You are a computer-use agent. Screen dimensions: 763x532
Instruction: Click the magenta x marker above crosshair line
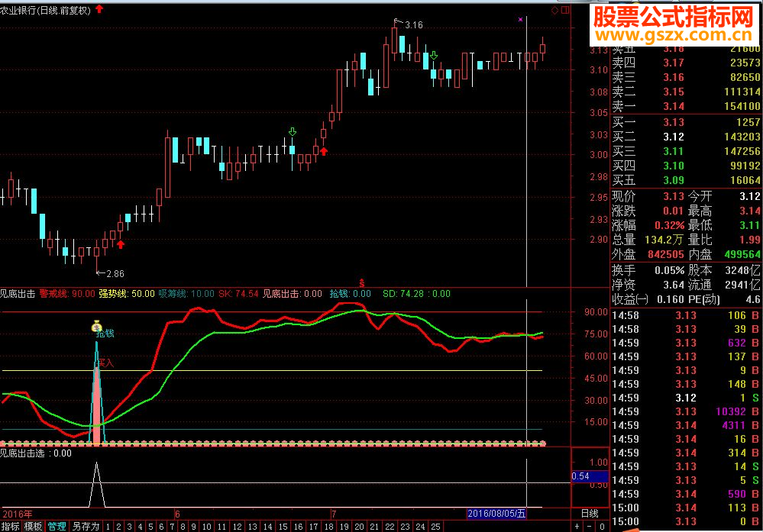coord(520,19)
